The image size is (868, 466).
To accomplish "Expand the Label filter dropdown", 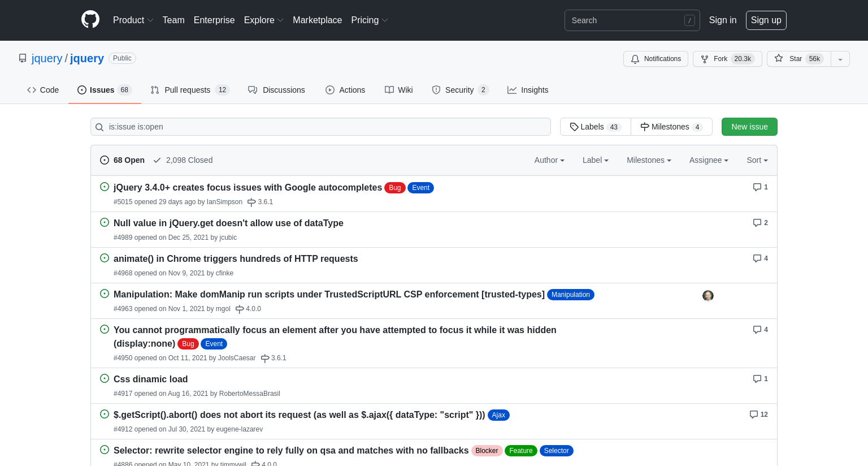I will coord(596,160).
